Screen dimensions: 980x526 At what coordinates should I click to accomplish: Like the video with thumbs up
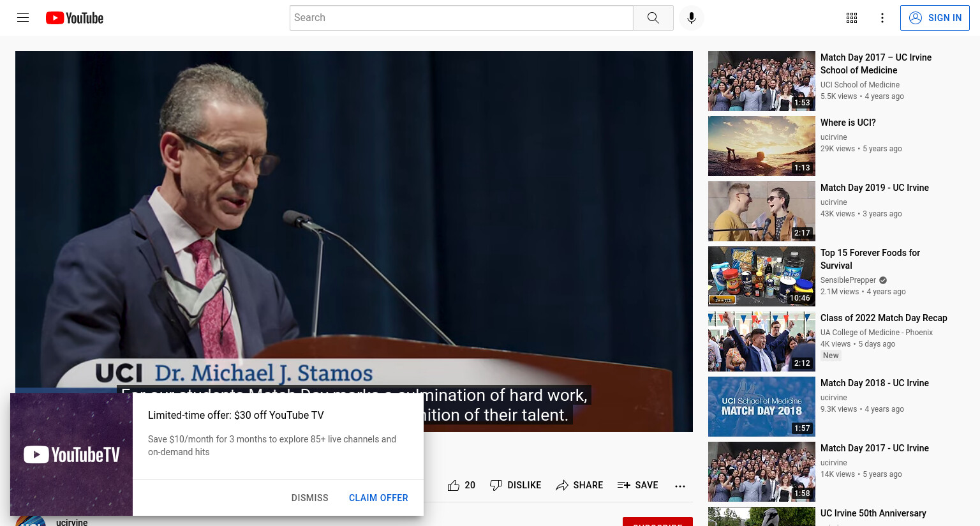(454, 485)
